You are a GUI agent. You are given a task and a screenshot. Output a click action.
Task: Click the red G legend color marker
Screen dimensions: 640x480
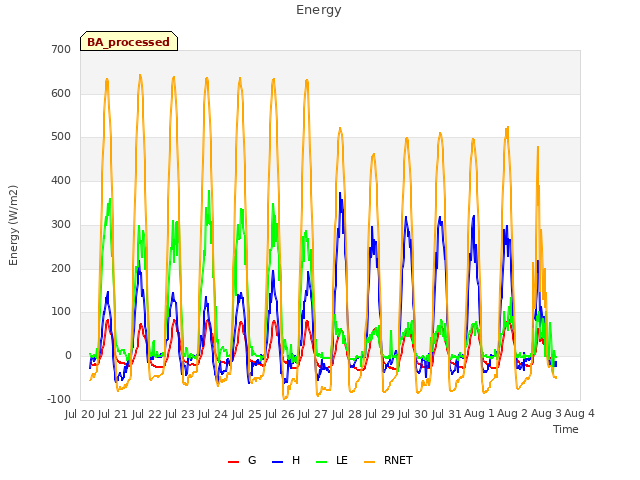(233, 462)
